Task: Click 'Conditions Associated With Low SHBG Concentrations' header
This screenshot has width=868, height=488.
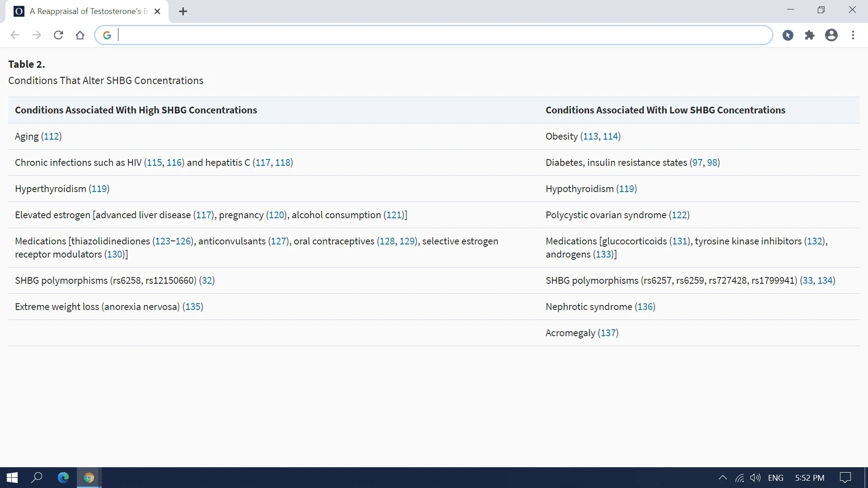Action: pyautogui.click(x=665, y=110)
